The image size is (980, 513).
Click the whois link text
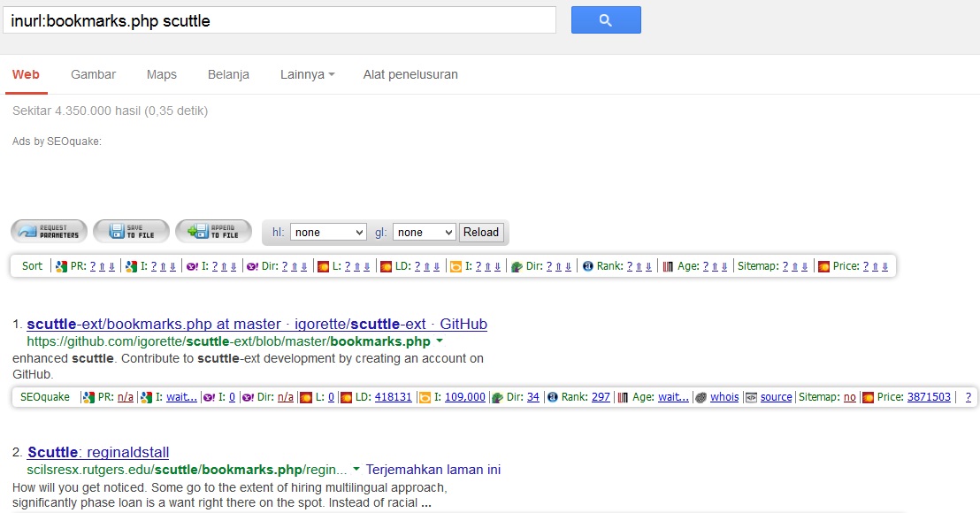point(724,397)
